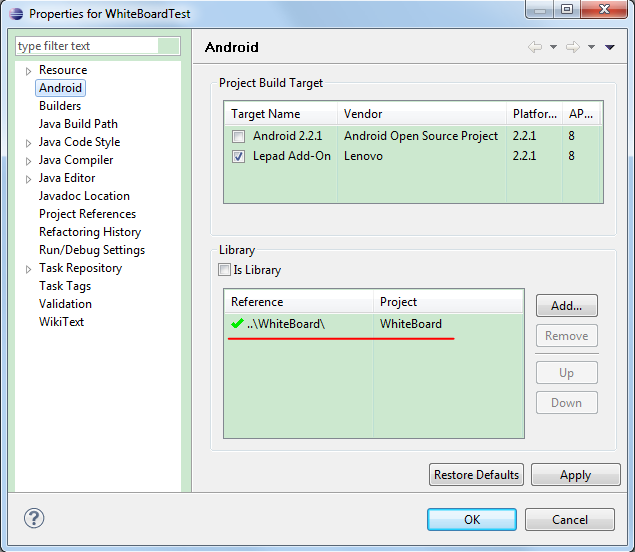Expand the Java Code Style node

(28, 143)
